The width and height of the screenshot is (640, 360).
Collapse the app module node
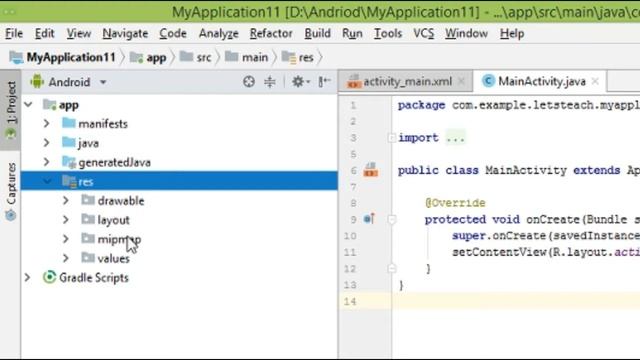pyautogui.click(x=28, y=105)
